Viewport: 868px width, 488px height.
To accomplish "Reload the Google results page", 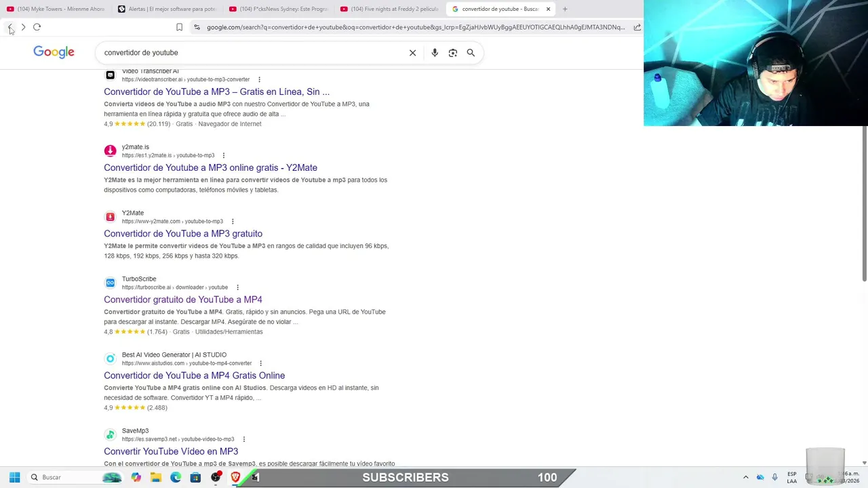I will tap(37, 27).
